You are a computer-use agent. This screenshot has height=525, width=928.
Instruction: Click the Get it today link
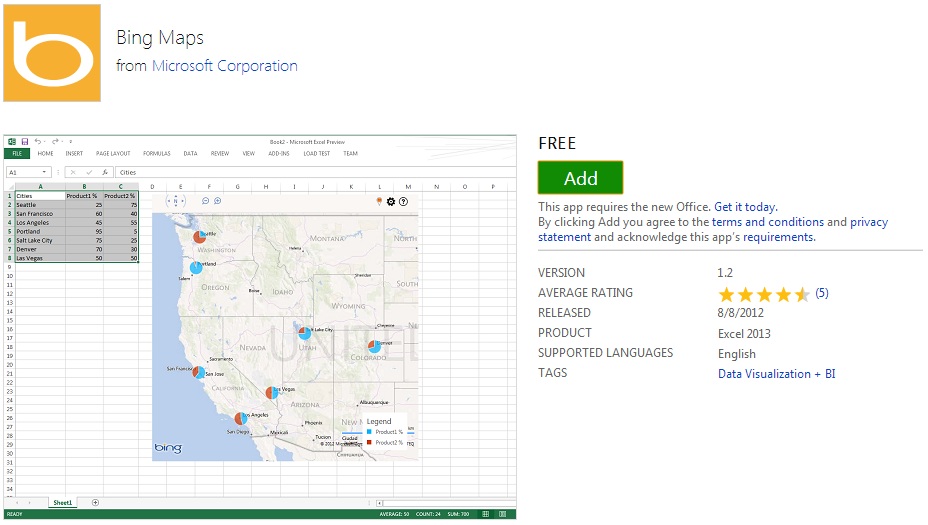coord(746,207)
